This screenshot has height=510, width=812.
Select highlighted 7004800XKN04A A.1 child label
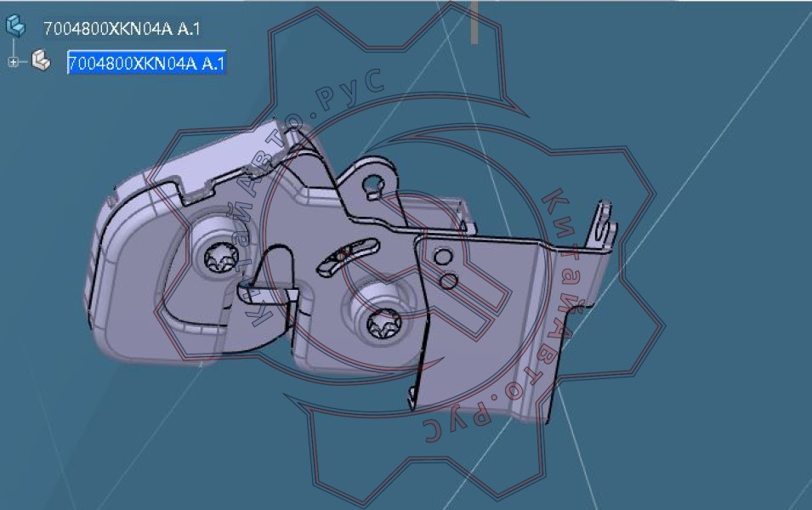[x=146, y=63]
